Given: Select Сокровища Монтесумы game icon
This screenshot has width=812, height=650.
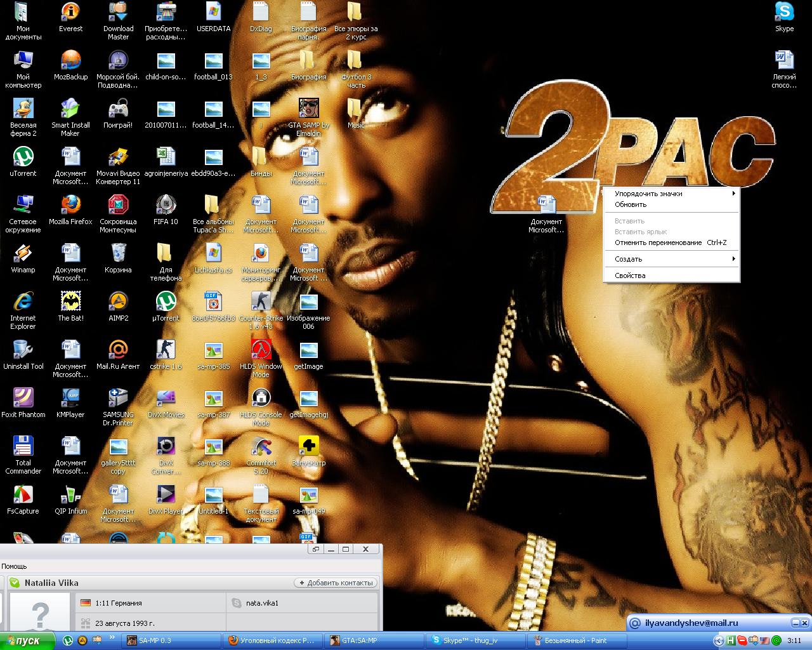Looking at the screenshot, I should point(118,214).
